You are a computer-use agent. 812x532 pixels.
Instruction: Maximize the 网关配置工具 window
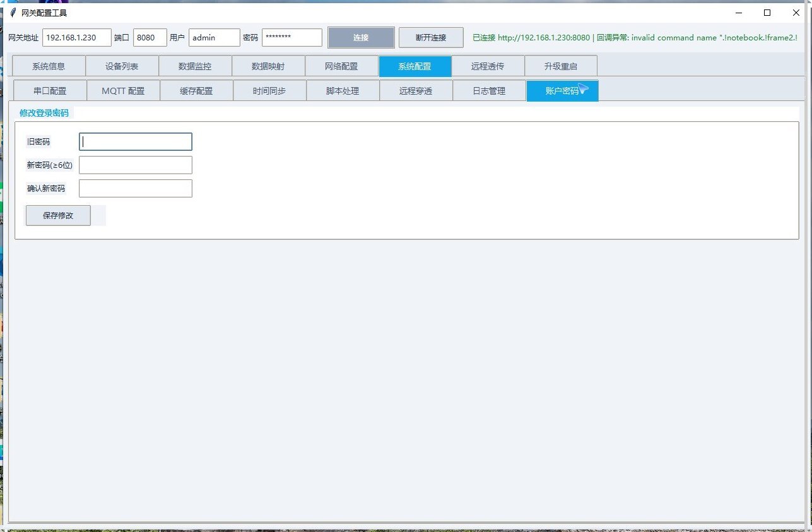(767, 13)
